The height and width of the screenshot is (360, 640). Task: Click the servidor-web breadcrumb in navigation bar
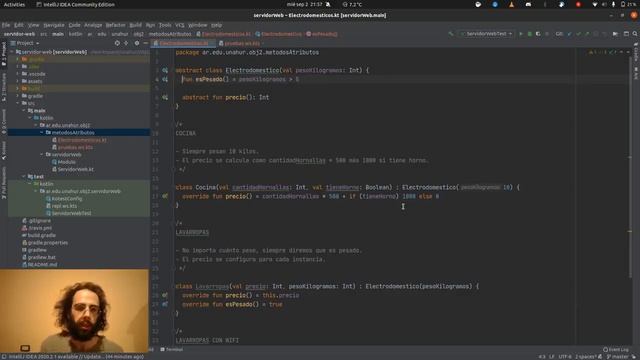tap(19, 34)
